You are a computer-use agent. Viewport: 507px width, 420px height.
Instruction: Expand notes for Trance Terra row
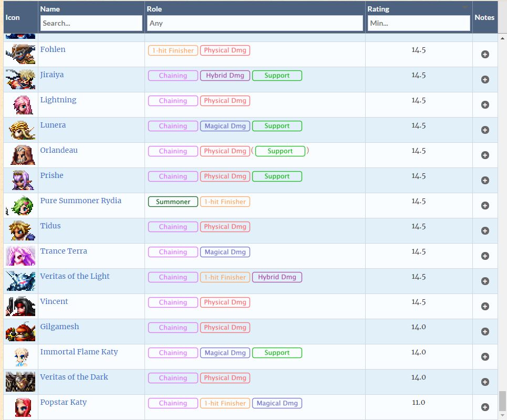485,256
